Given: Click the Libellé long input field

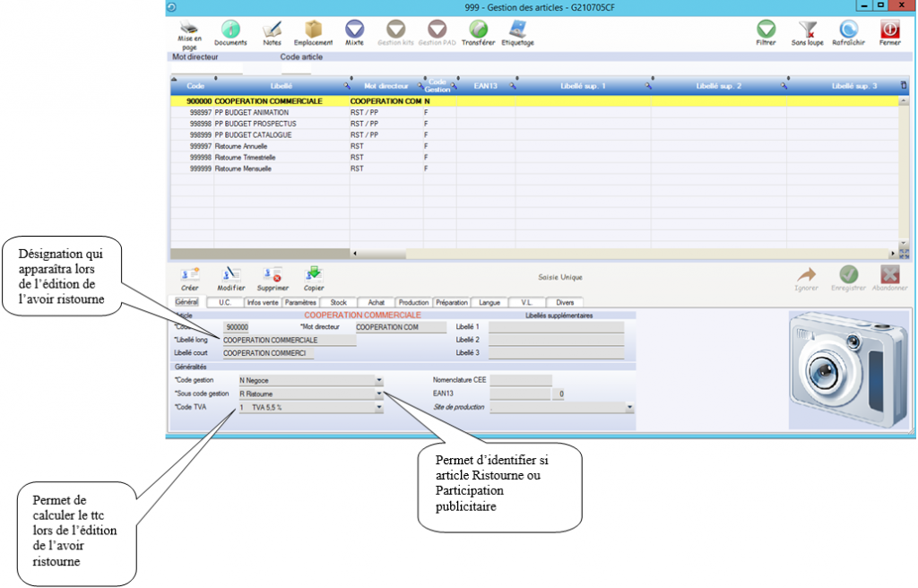Looking at the screenshot, I should [289, 341].
